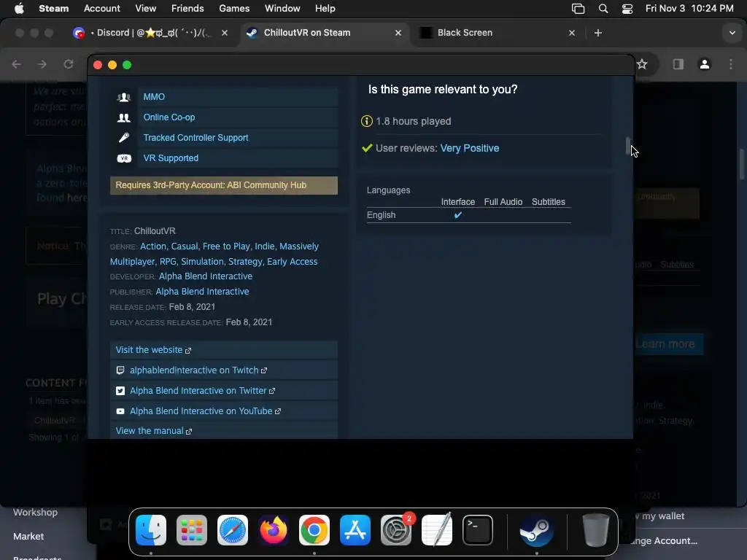
Task: Click the Twitch icon beside alphablendinteractive
Action: tap(120, 370)
